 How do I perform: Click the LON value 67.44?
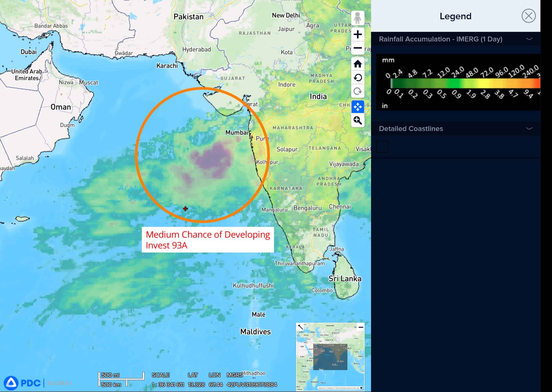coord(216,385)
